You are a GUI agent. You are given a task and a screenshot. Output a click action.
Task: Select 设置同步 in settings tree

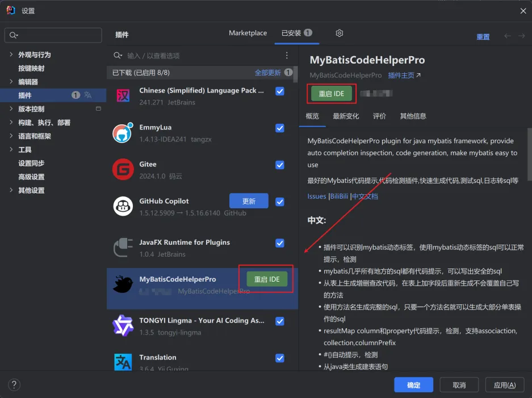click(x=31, y=163)
